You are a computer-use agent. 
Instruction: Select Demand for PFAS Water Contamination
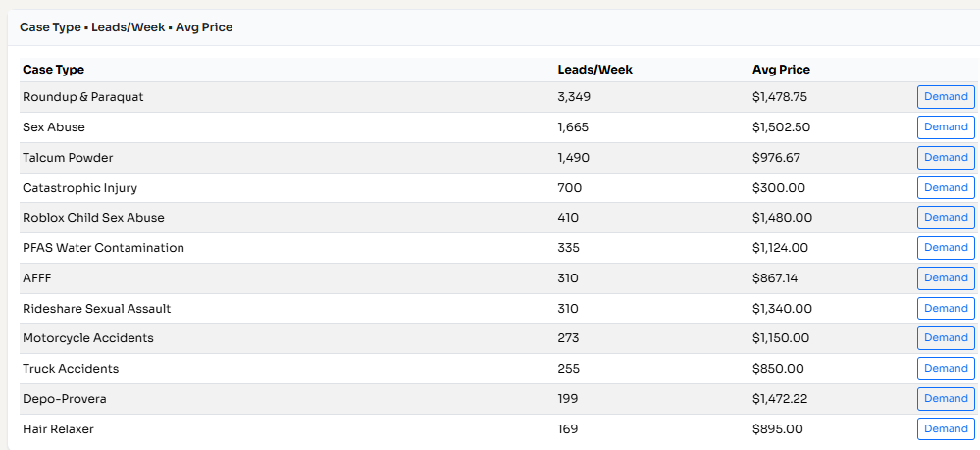tap(946, 248)
